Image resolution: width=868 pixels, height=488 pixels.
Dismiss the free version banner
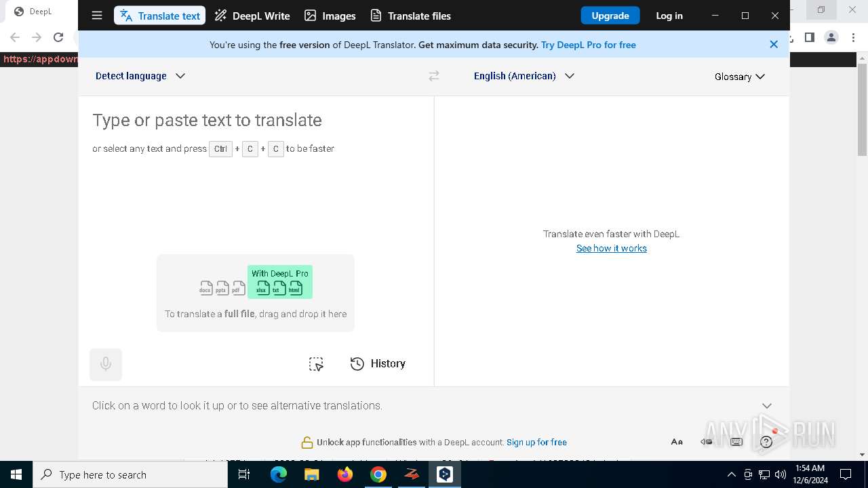click(774, 44)
